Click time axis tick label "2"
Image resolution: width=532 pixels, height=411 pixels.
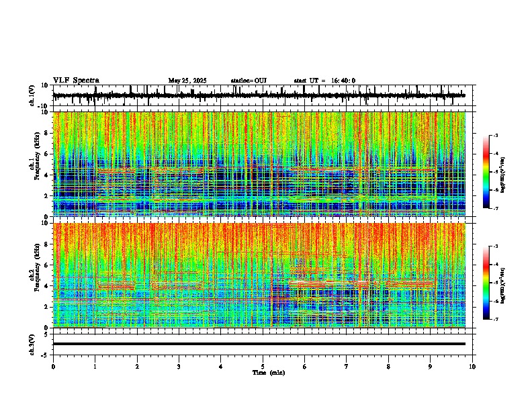[137, 367]
